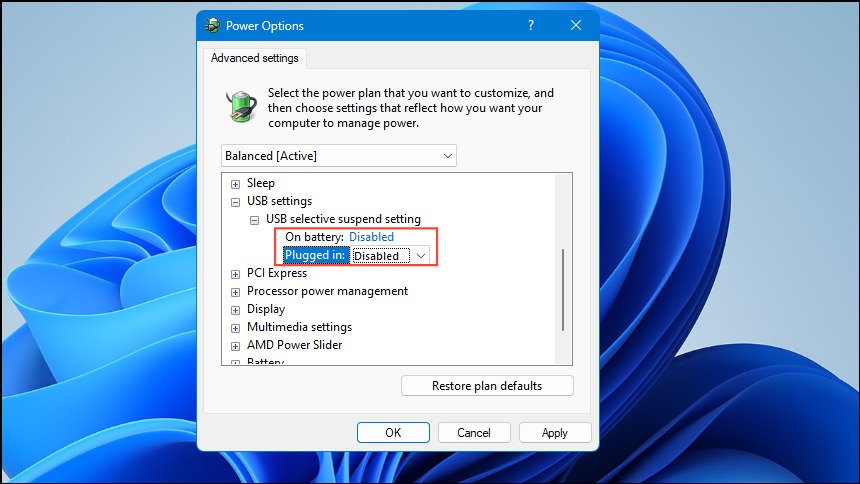
Task: Collapse USB selective suspend setting node
Action: [254, 220]
